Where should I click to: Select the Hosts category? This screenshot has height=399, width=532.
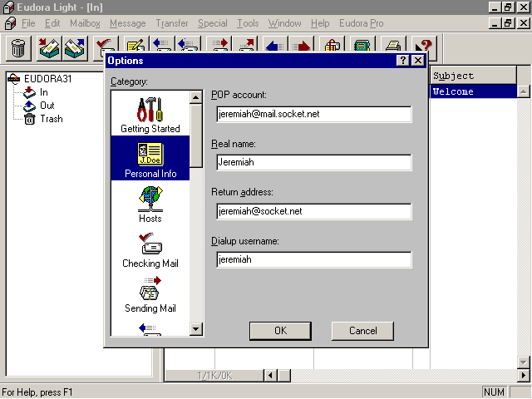click(150, 204)
